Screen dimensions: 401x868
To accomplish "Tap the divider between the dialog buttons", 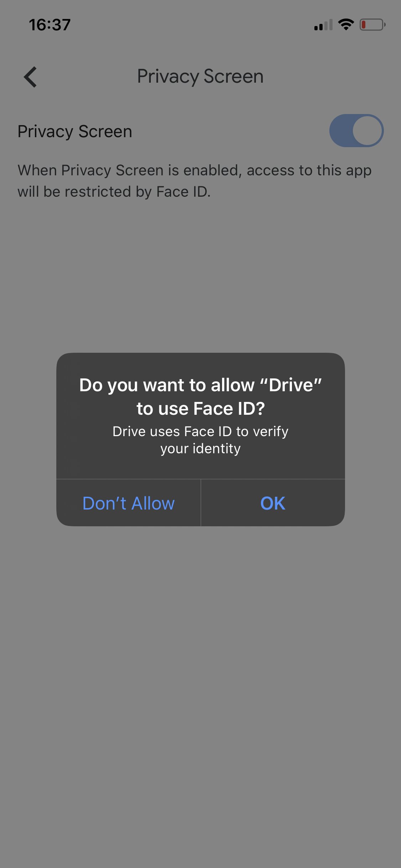I will (201, 503).
